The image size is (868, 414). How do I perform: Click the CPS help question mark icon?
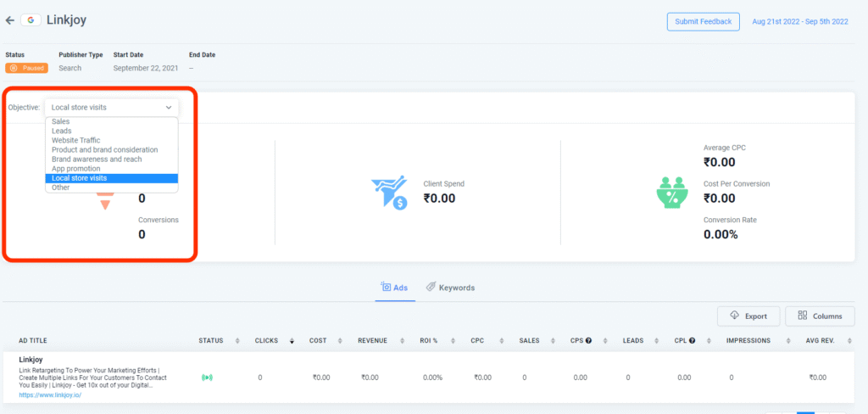tap(587, 340)
